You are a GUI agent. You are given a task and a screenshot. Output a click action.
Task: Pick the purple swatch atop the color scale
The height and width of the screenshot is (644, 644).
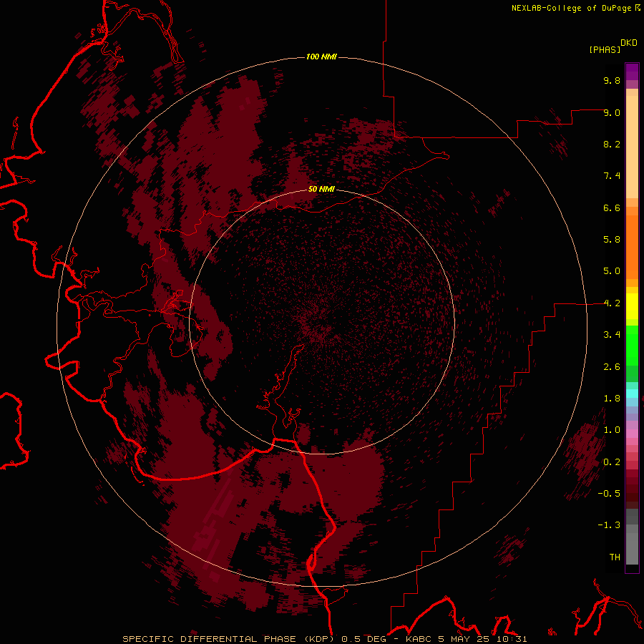click(x=632, y=72)
